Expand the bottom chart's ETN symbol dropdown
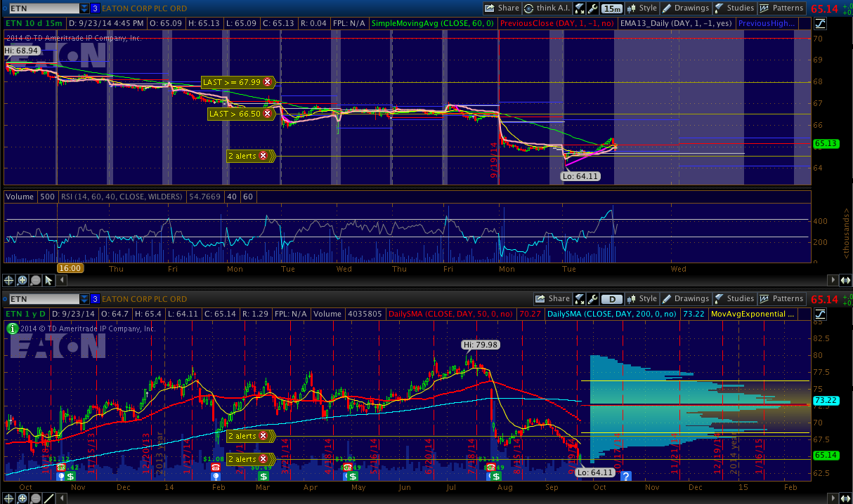The height and width of the screenshot is (504, 853). 84,298
